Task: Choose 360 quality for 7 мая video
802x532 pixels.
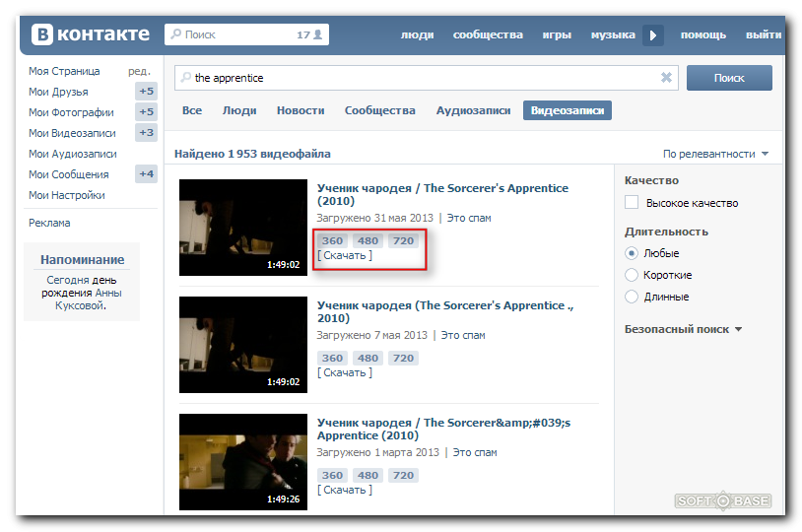Action: click(x=332, y=358)
